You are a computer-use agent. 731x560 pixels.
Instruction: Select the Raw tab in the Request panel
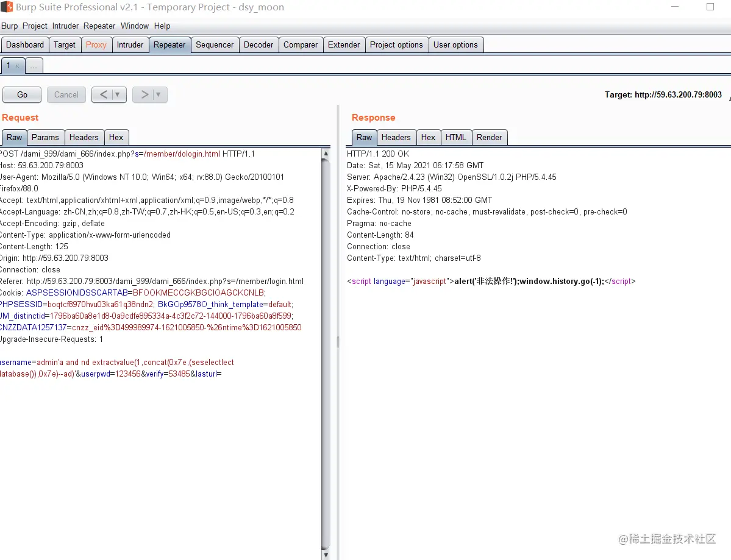(x=14, y=138)
